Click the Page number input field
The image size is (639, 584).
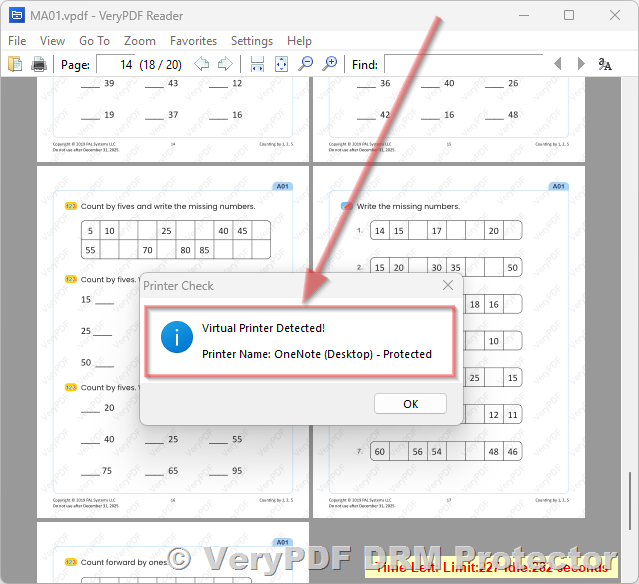[x=116, y=64]
